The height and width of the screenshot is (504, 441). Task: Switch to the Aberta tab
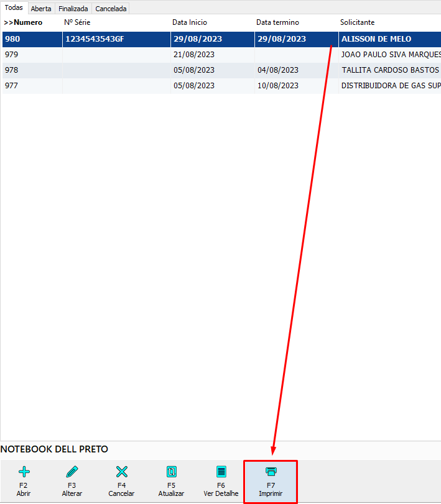[41, 9]
